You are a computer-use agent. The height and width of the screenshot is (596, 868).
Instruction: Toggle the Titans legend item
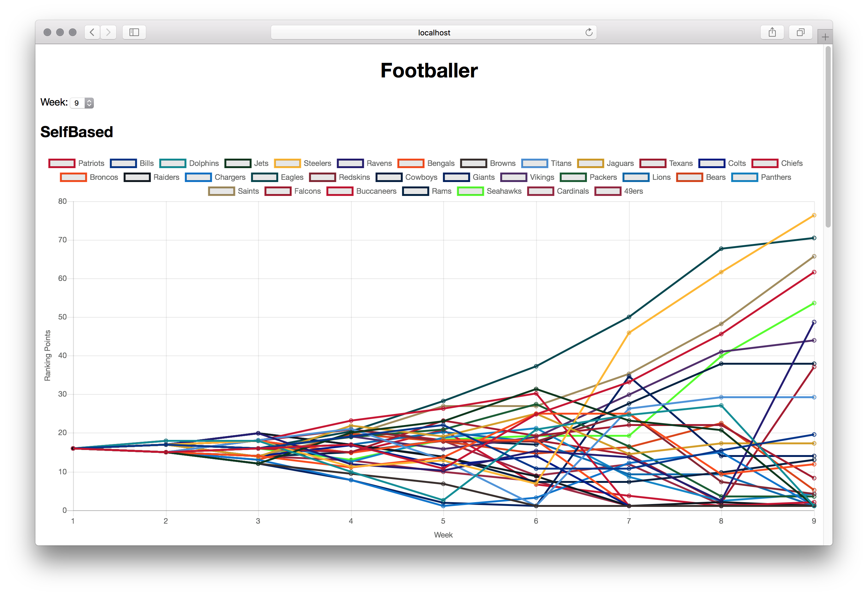(x=546, y=163)
